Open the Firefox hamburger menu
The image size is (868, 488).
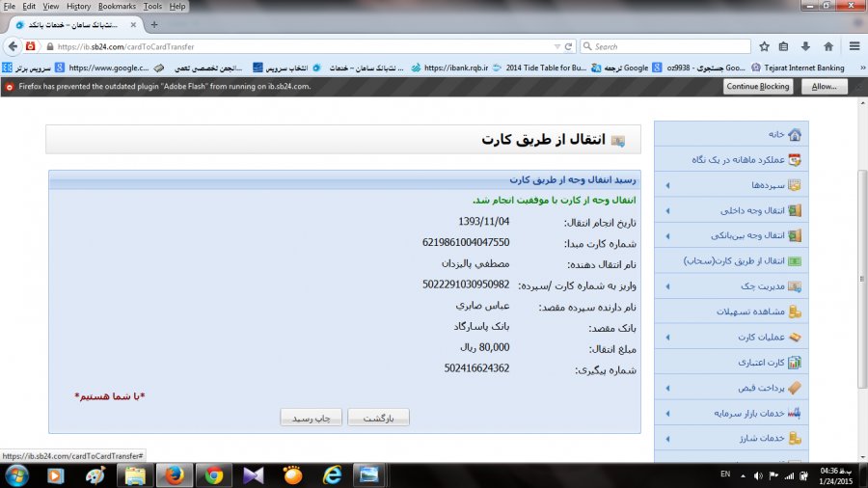pyautogui.click(x=854, y=46)
